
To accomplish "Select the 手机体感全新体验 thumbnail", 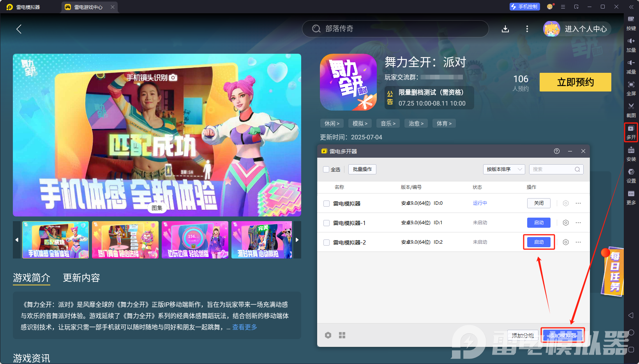I will (x=56, y=240).
